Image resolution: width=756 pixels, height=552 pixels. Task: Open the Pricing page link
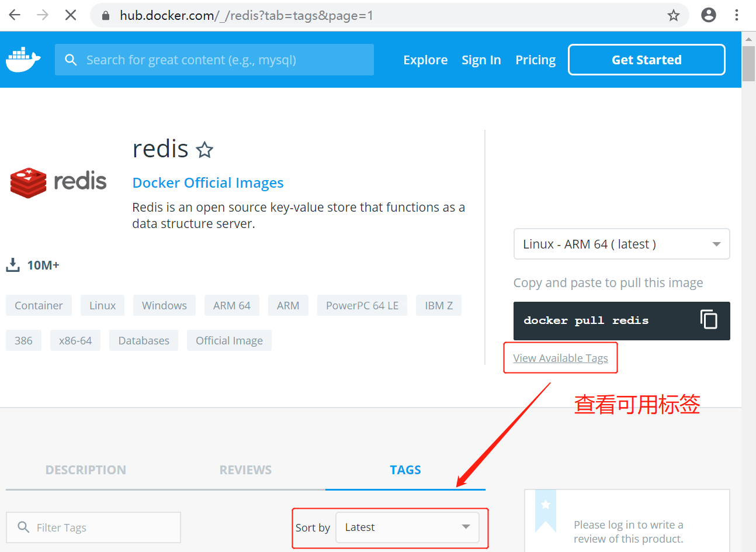[535, 60]
